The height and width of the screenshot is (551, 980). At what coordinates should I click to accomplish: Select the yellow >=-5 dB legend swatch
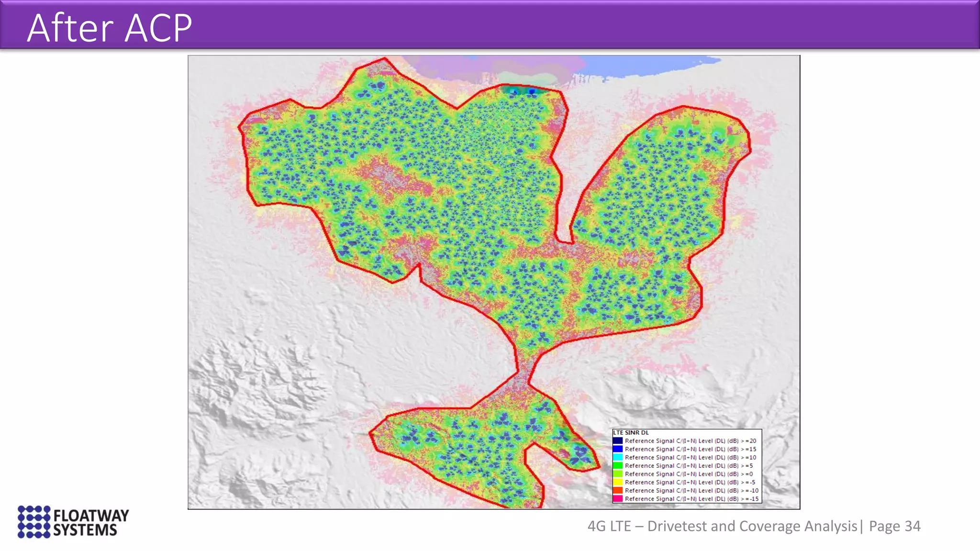point(618,482)
